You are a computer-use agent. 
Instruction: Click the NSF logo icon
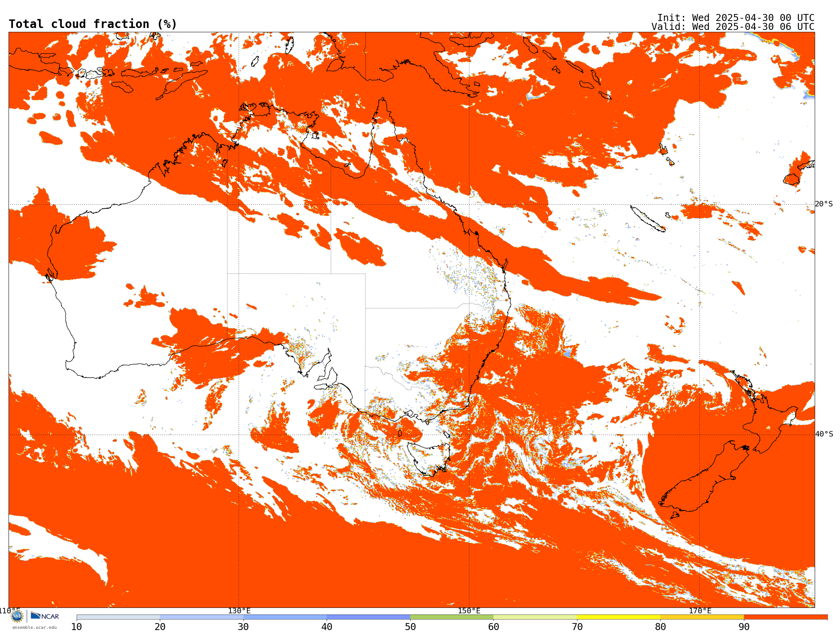point(17,616)
